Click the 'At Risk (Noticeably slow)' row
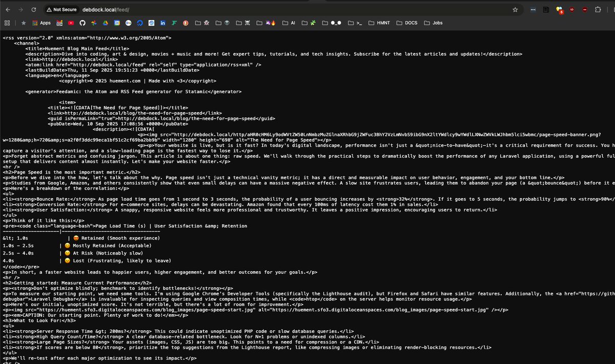Screen dimensions: 615x364 pos(73,252)
